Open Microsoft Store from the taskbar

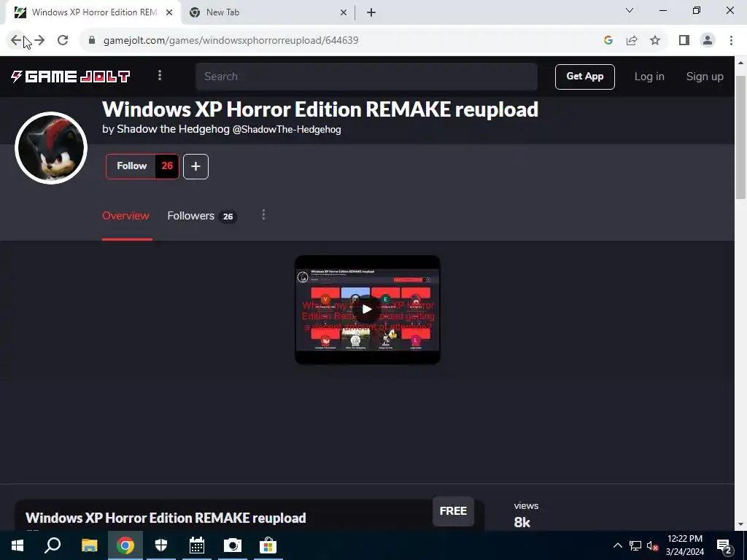click(268, 545)
